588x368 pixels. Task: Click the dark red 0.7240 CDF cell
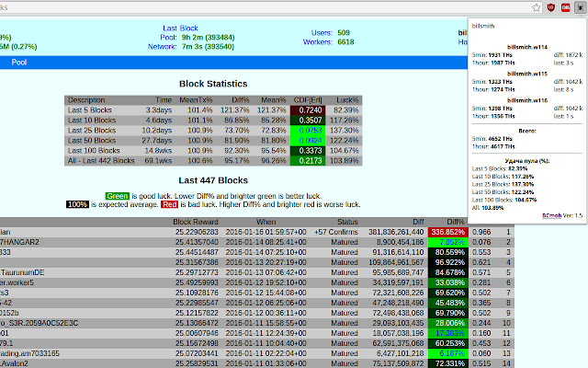[x=308, y=110]
